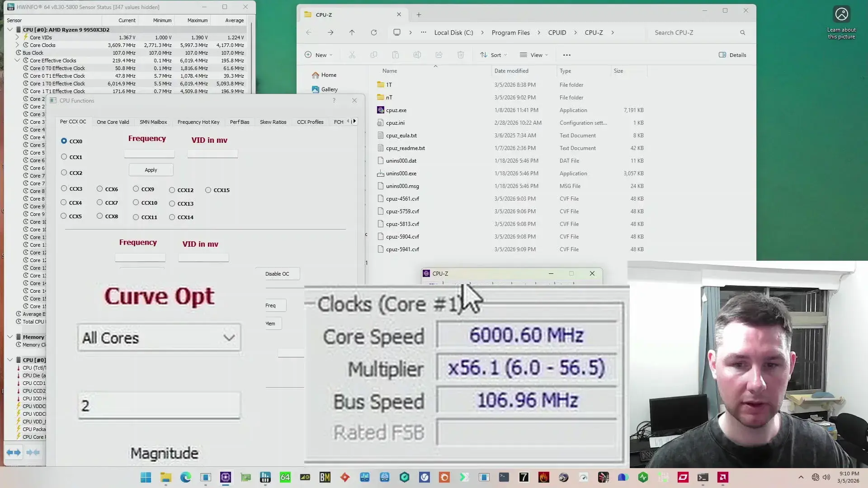Select the CCX2 radio button
868x488 pixels.
pyautogui.click(x=64, y=173)
